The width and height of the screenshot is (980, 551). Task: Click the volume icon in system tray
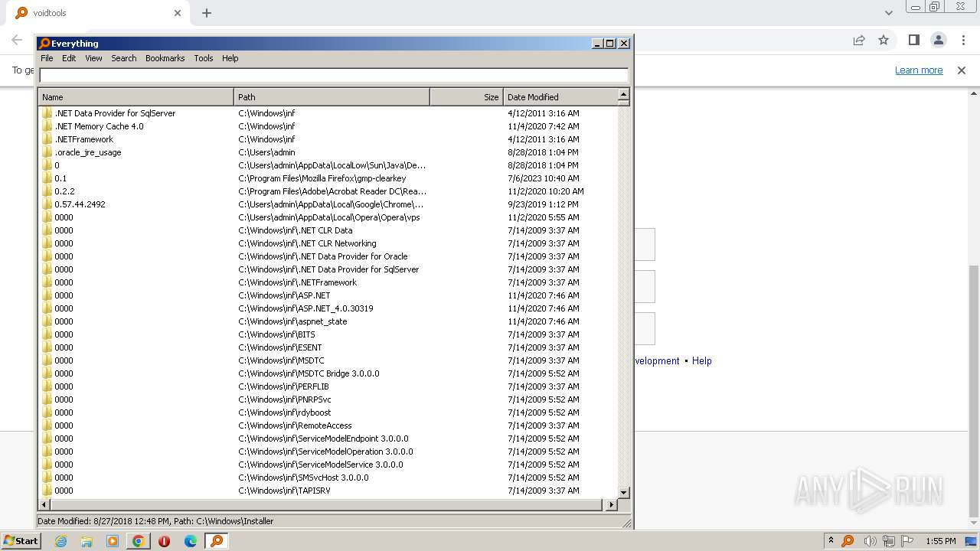coord(869,541)
